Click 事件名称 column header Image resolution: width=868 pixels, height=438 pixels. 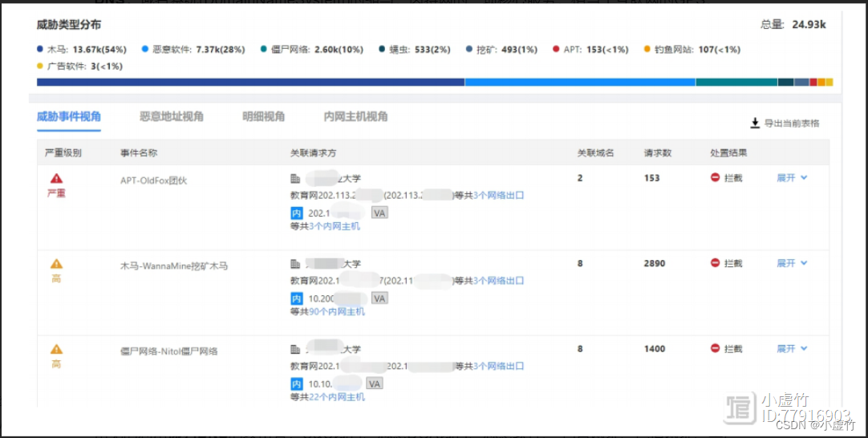coord(139,153)
